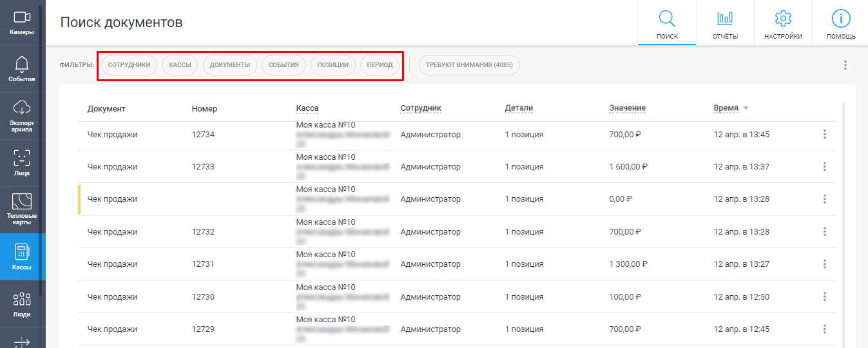Viewport: 868px width, 348px height.
Task: Click the Касса column header
Action: [307, 108]
